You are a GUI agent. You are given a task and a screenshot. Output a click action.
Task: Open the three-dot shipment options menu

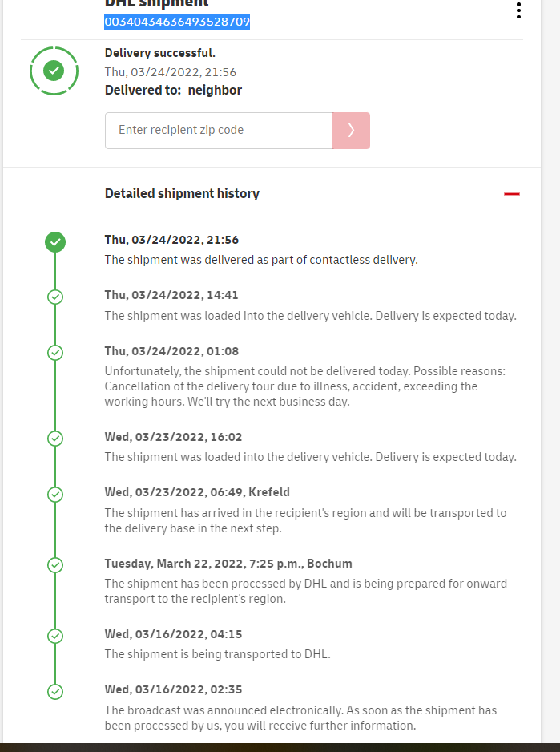(x=518, y=10)
